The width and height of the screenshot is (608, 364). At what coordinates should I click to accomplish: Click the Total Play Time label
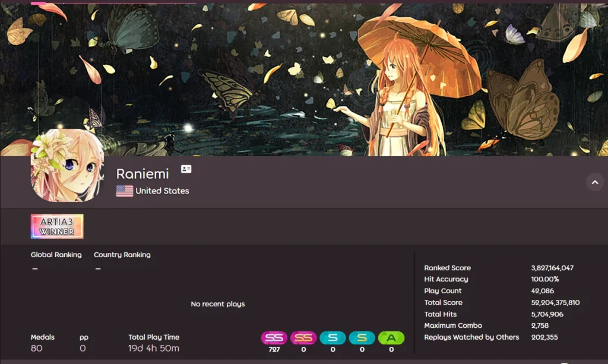[x=154, y=337]
